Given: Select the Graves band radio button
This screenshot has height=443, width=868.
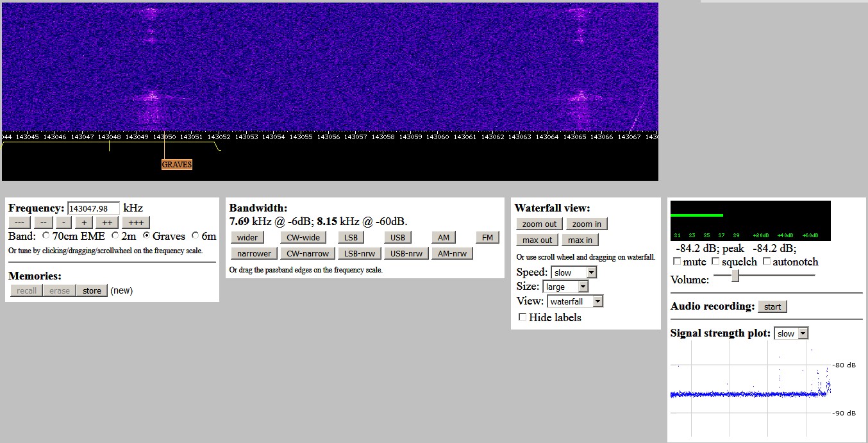Looking at the screenshot, I should point(146,236).
